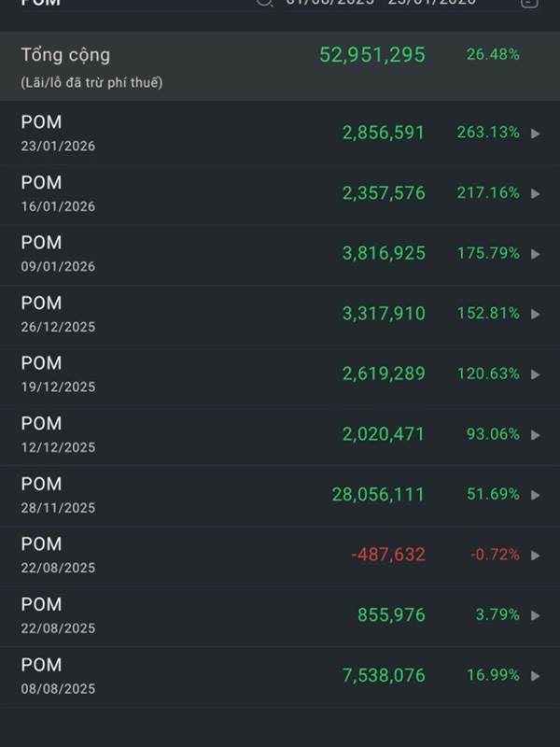Click the total profit value 52,951,295
Viewport: 560px width, 747px height.
tap(371, 55)
